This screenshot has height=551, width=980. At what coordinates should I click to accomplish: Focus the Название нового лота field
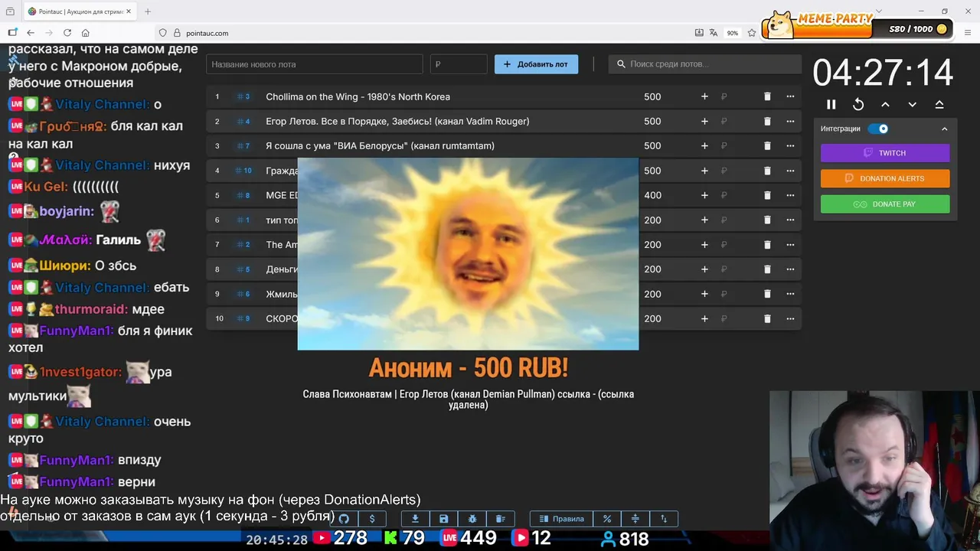click(x=315, y=64)
